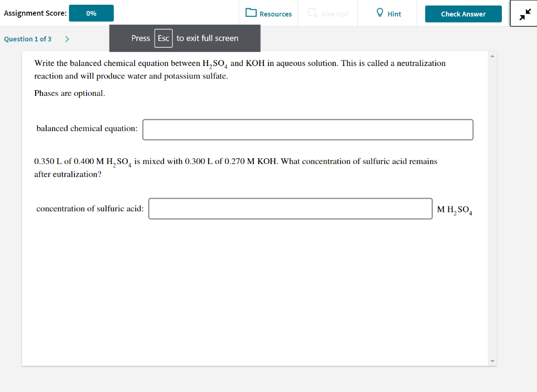Click the Check Answer button
The width and height of the screenshot is (537, 392).
coord(463,14)
